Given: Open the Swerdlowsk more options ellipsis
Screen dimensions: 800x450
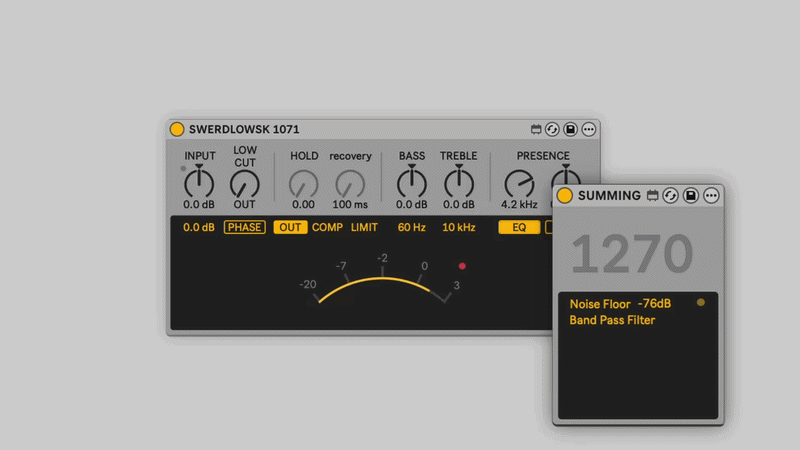Looking at the screenshot, I should click(589, 129).
